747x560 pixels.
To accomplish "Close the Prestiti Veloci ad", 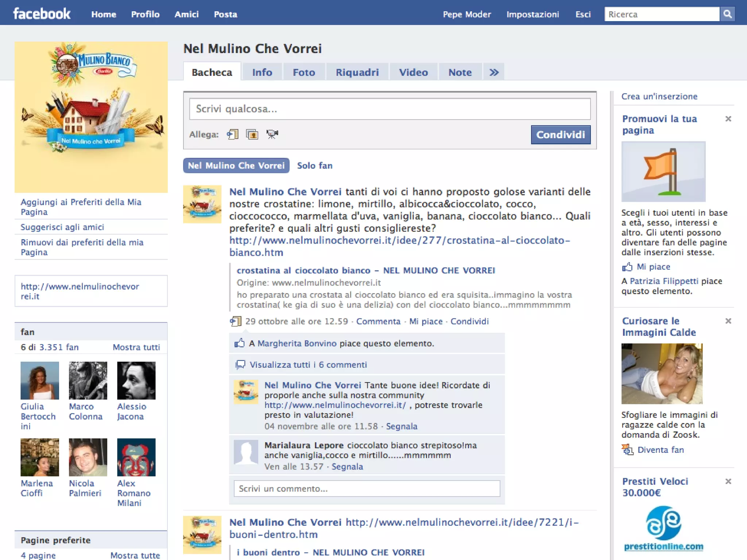I will [x=728, y=481].
